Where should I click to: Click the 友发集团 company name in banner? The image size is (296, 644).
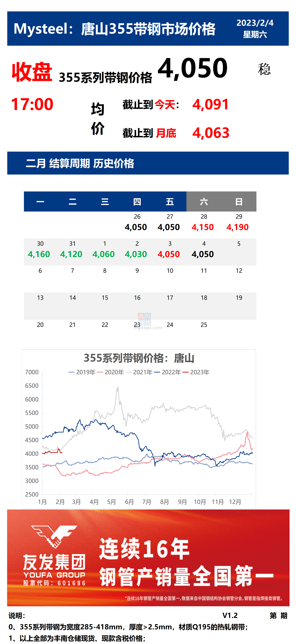(x=54, y=562)
